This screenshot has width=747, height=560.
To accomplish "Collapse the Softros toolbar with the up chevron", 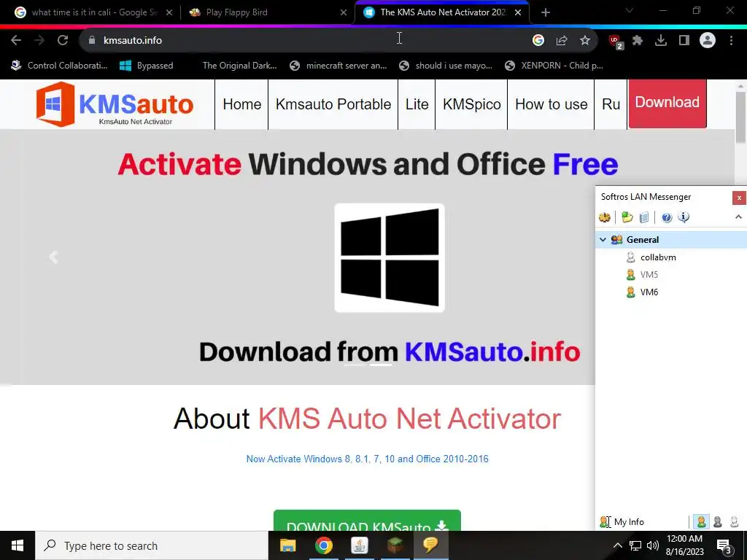I will [x=738, y=217].
